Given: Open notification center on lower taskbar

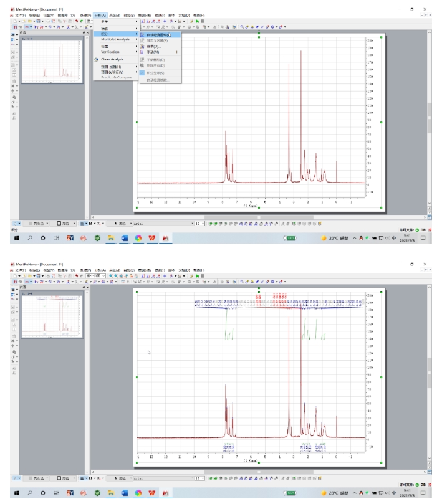Looking at the screenshot, I should coord(423,493).
